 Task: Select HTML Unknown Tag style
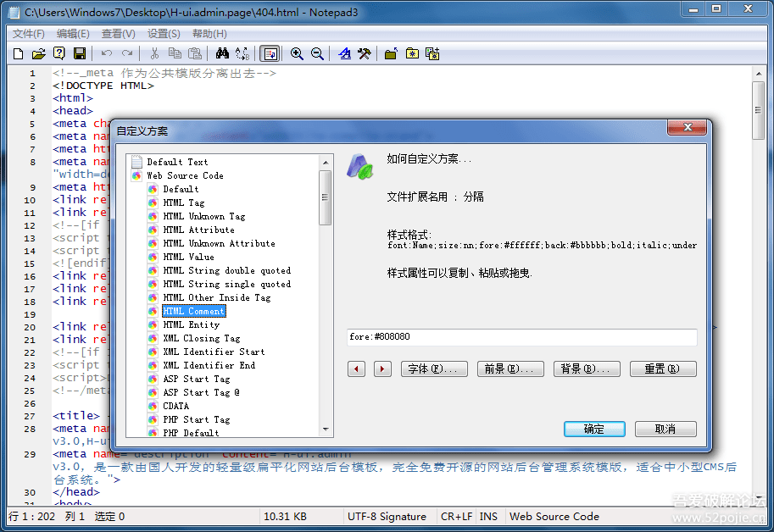pos(203,216)
